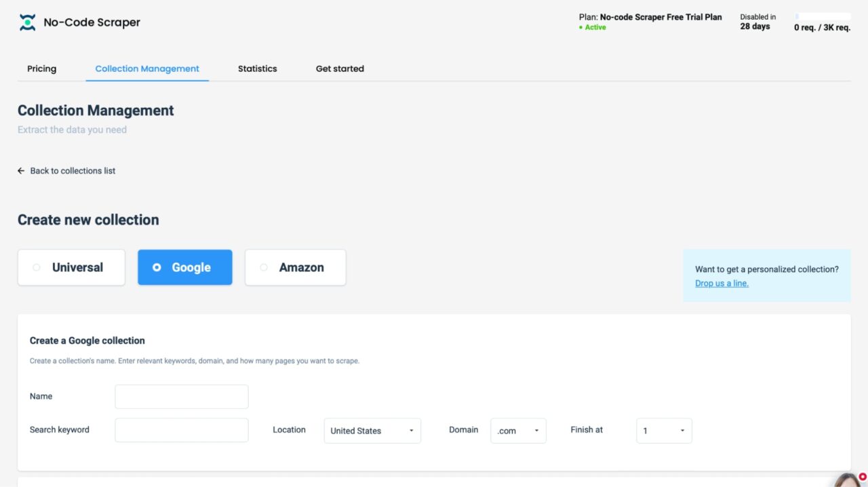Click the No-Code Scraper brand name

(x=92, y=22)
